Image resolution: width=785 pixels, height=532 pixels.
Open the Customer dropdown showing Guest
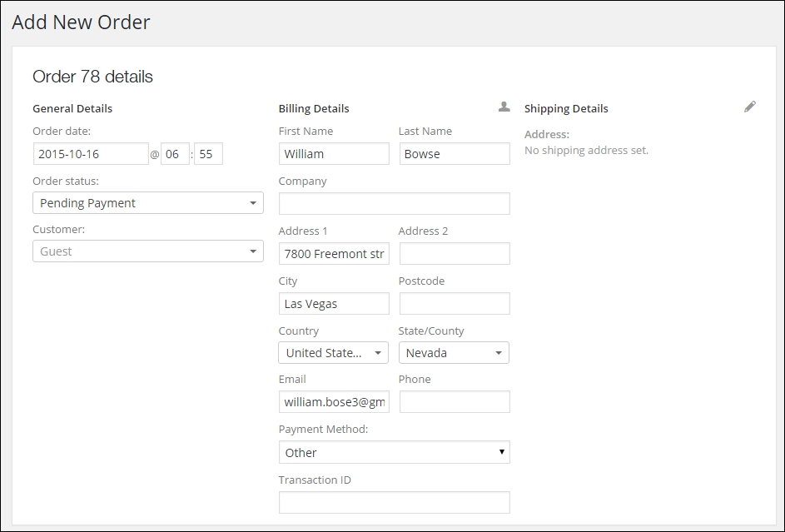coord(147,251)
